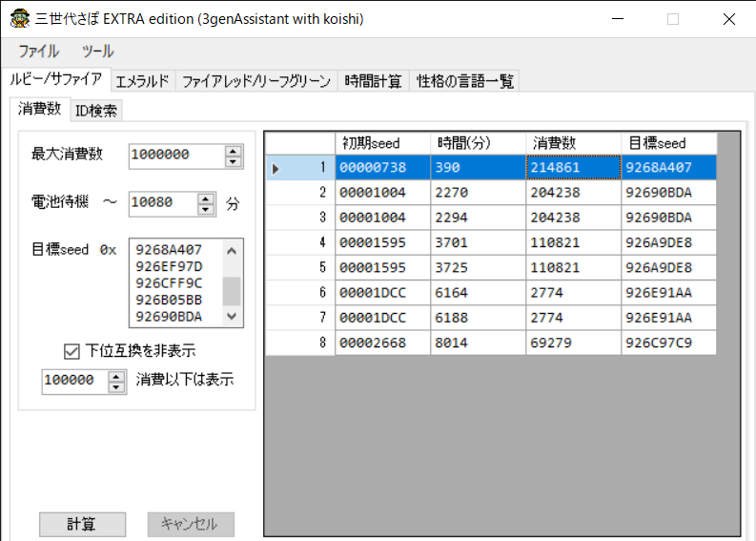Click 目標seed cell 9268A407 in table
Screen dimensions: 756x541
[668, 168]
